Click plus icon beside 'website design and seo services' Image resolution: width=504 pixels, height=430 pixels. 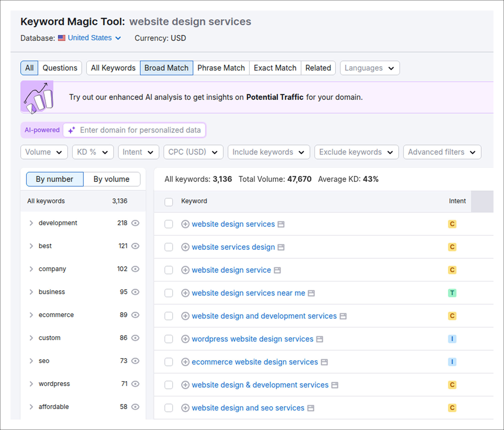(x=185, y=408)
